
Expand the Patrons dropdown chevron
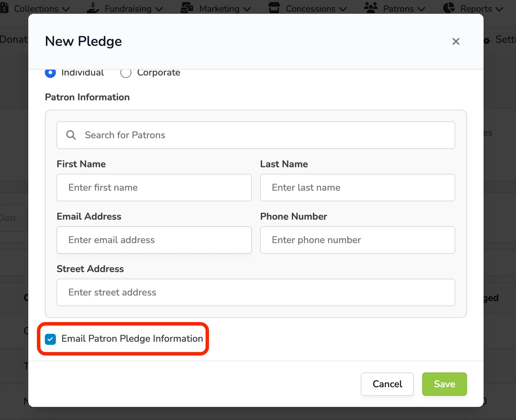coord(421,9)
